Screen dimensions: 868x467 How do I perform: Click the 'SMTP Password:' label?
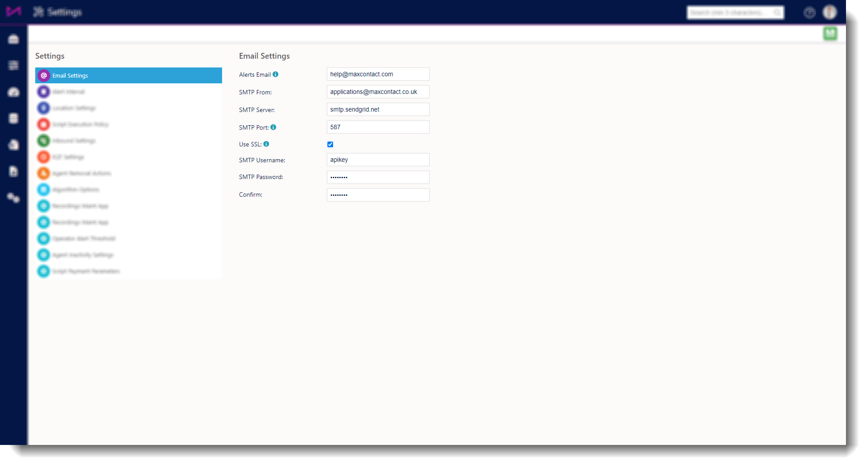[261, 177]
